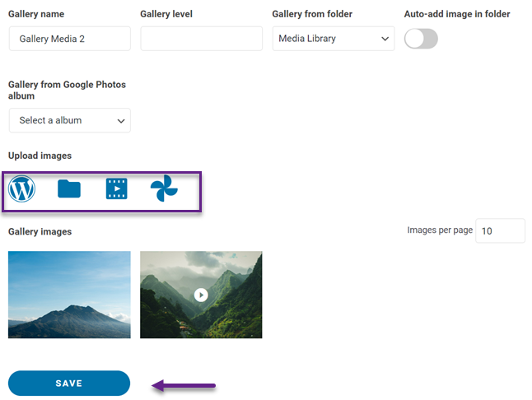Click into the Gallery name field

pos(69,39)
